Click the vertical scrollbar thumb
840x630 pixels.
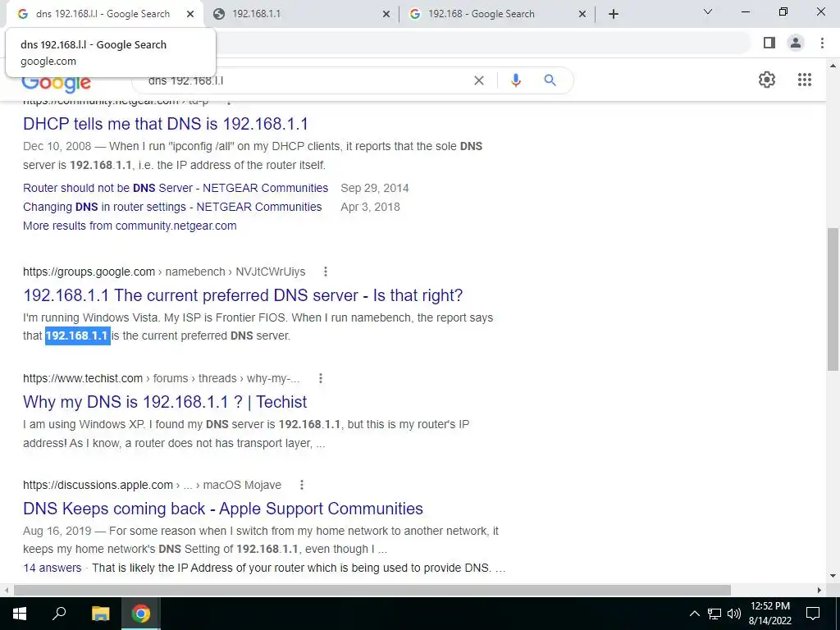point(833,299)
